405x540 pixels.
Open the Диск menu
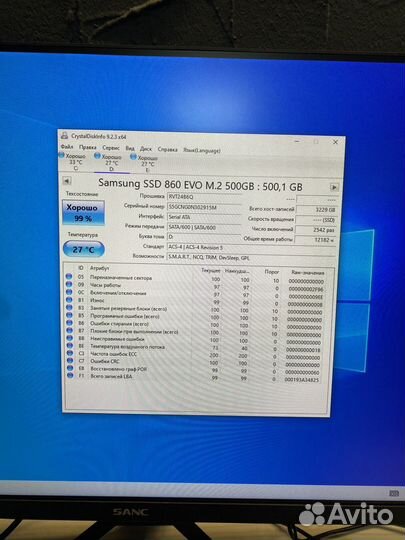click(146, 149)
